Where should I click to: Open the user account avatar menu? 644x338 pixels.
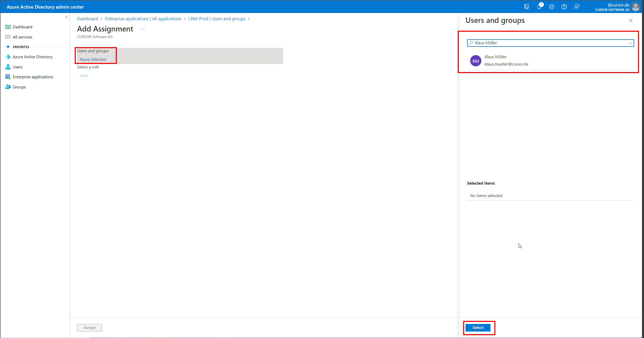pyautogui.click(x=635, y=7)
